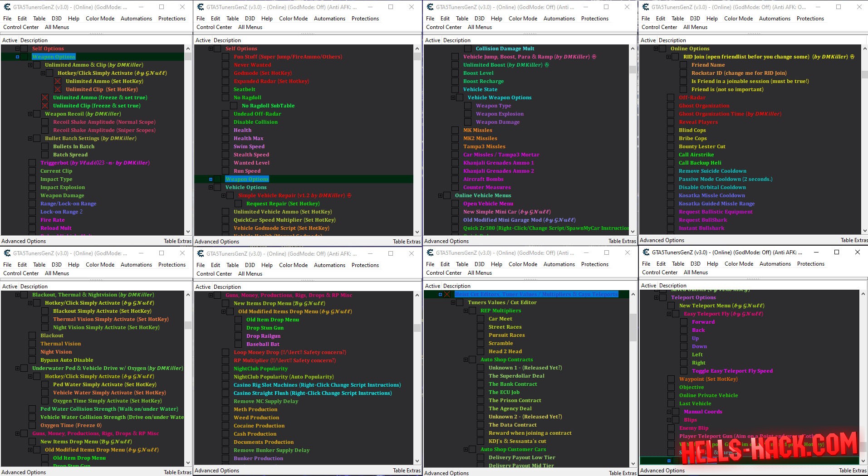Select the Kosatka Missle Cooldown row

pos(711,195)
